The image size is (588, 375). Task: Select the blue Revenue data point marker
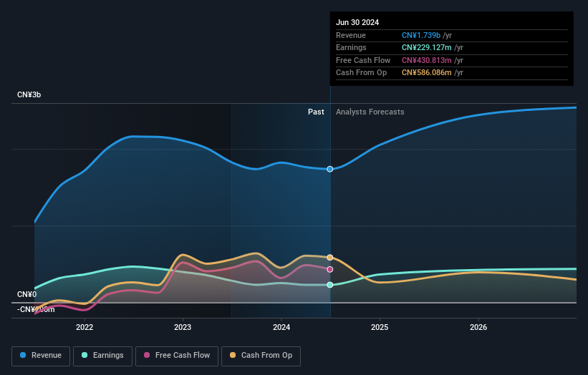(x=330, y=170)
